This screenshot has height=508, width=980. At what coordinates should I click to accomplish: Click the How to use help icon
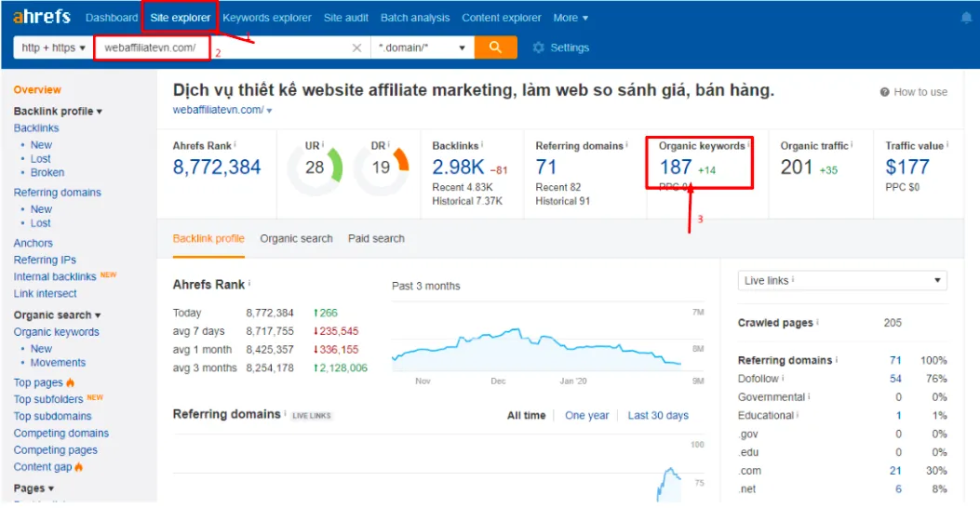click(x=884, y=92)
